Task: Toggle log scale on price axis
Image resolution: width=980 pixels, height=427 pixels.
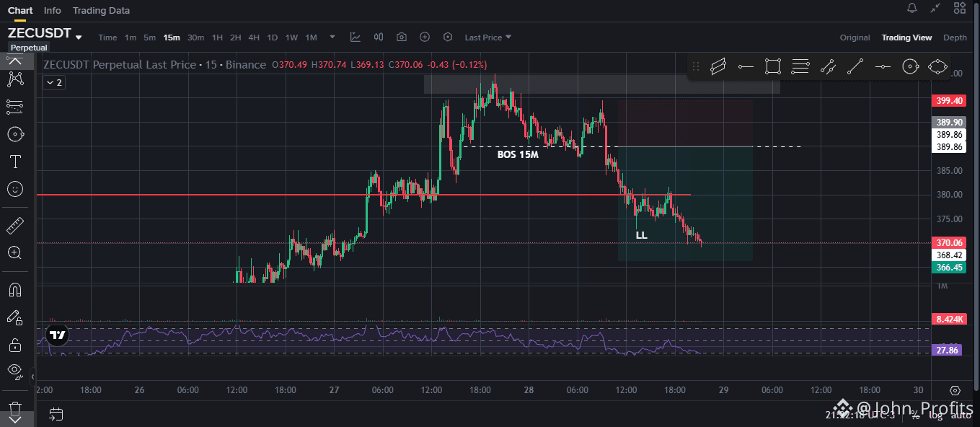Action: [936, 415]
